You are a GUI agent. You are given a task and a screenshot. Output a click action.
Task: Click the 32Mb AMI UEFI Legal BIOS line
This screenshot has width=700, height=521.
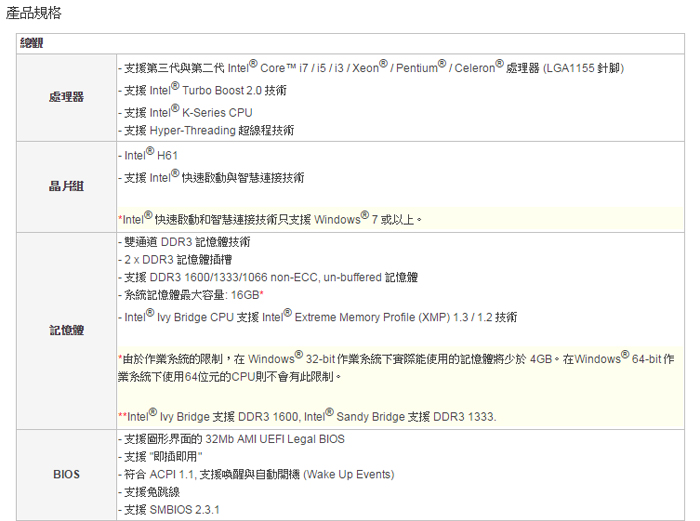[x=231, y=439]
